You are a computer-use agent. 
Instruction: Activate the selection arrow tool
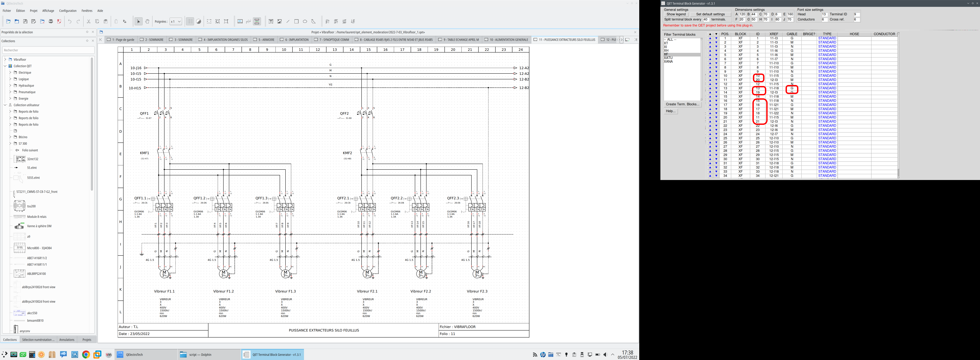139,21
